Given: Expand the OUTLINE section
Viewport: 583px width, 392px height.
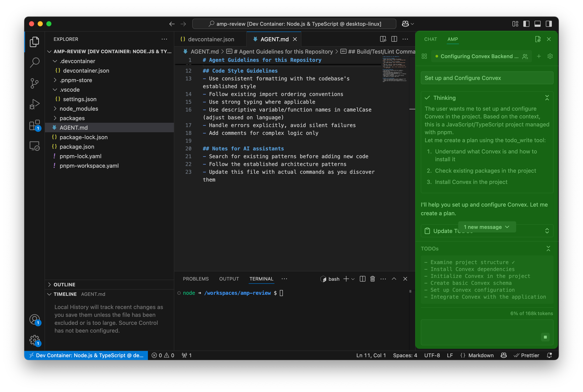Looking at the screenshot, I should (64, 285).
